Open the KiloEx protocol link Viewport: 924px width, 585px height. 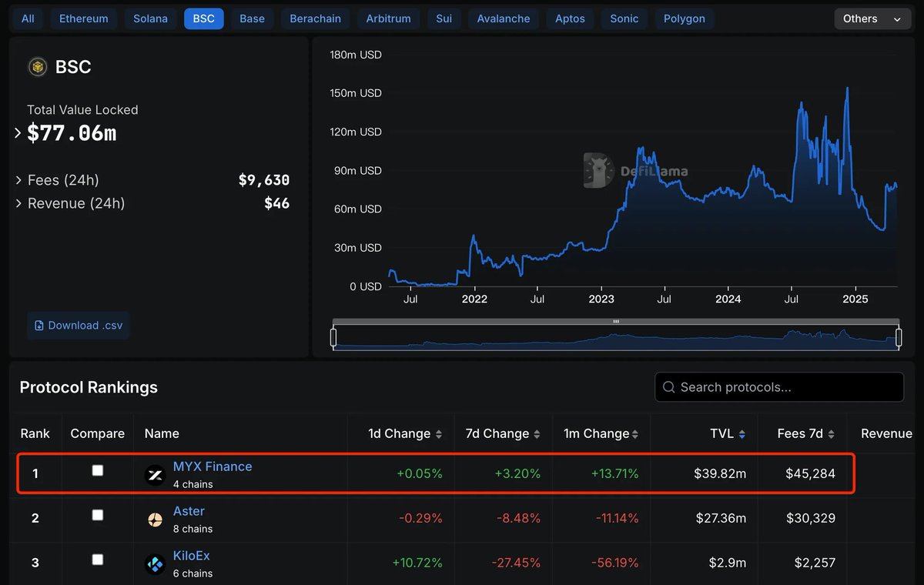(x=191, y=556)
